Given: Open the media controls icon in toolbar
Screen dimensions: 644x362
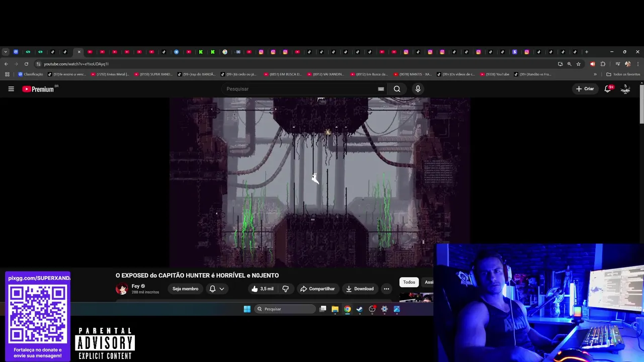Looking at the screenshot, I should [618, 64].
